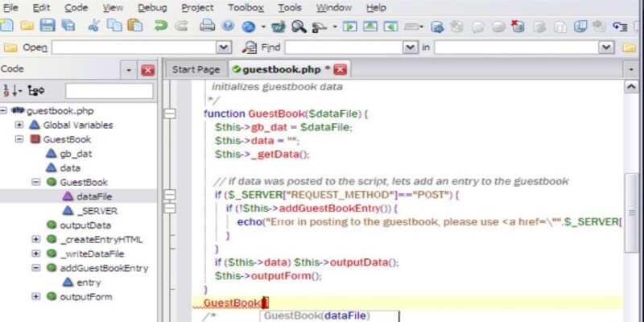Viewport: 644px width, 322px height.
Task: Create a new file from the toolbar
Action: pyautogui.click(x=6, y=27)
